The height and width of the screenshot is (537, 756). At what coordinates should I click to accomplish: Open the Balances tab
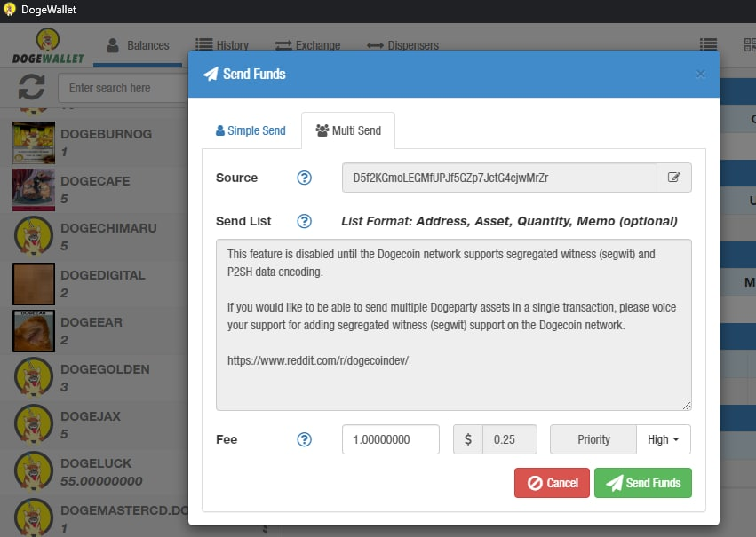click(138, 46)
